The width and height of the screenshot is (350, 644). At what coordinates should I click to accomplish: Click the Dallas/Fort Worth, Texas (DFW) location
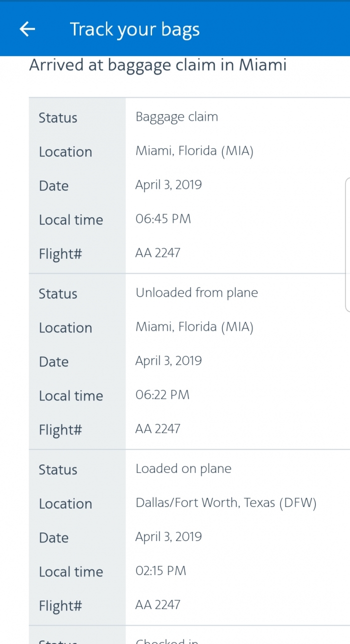tap(226, 503)
